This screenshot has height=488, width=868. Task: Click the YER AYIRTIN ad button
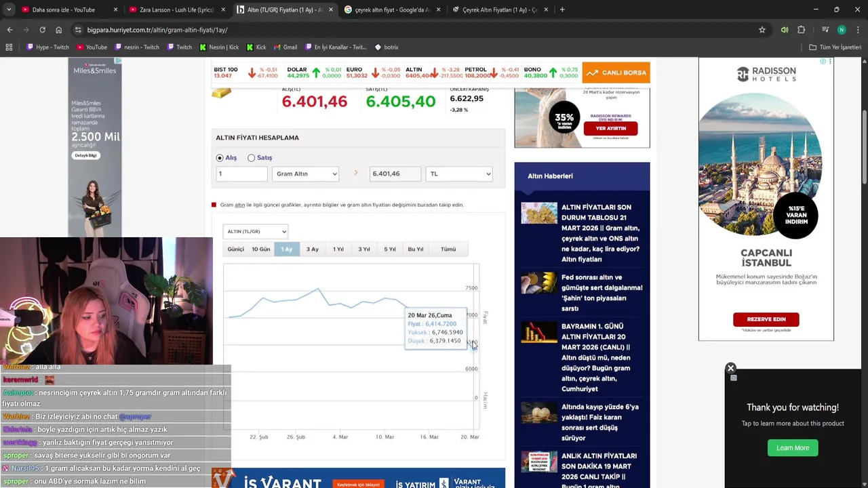point(611,128)
